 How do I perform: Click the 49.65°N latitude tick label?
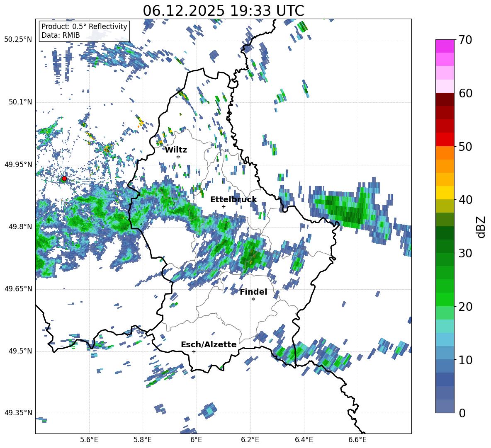[18, 289]
